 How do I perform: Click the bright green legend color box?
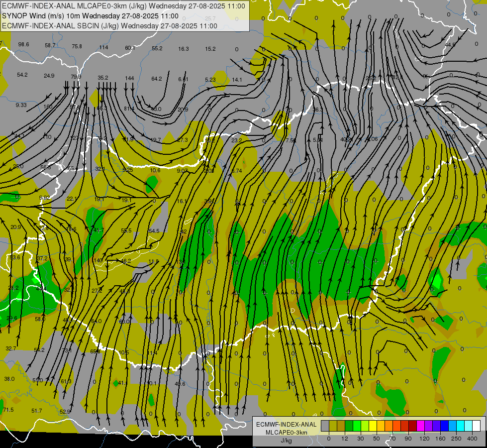coord(357,426)
